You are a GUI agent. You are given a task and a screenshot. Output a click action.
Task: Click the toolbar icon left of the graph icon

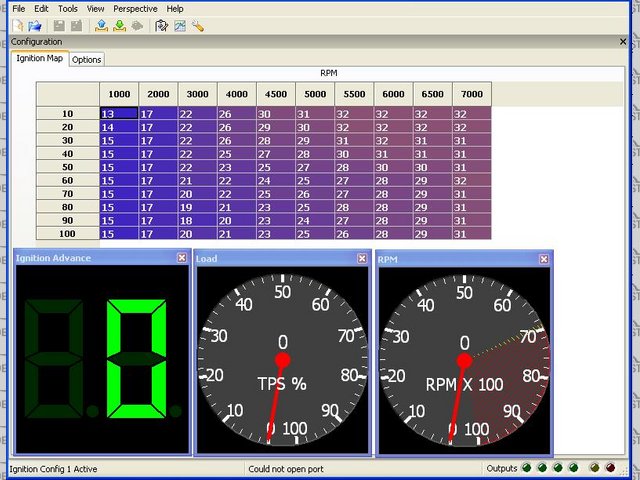tap(161, 25)
